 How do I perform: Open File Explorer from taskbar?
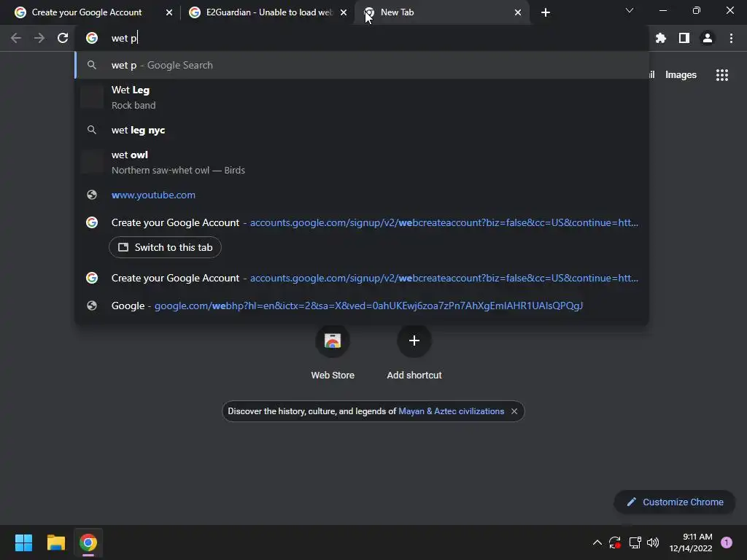coord(55,542)
